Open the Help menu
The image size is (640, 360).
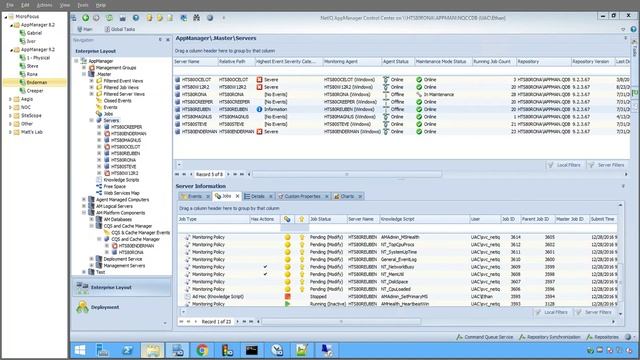point(100,5)
